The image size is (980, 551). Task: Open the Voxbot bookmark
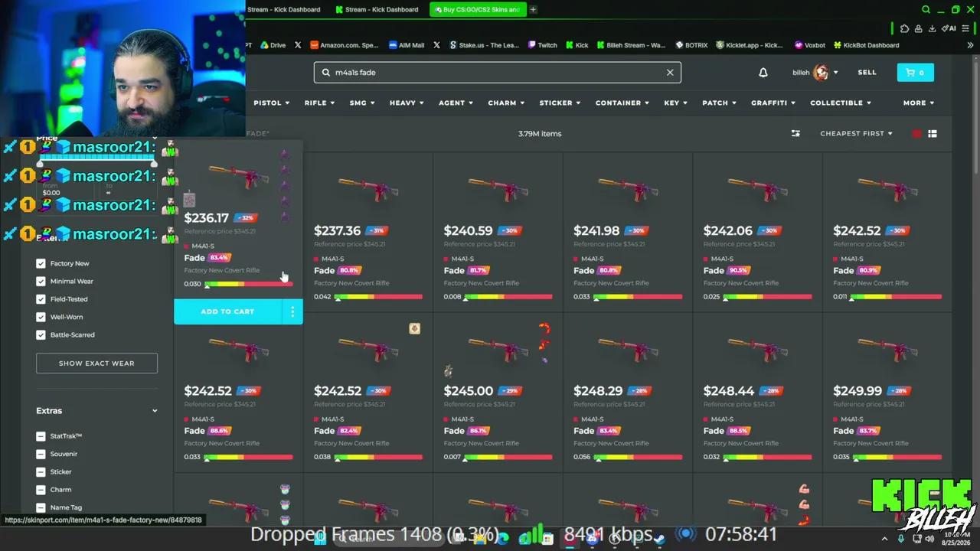pos(809,45)
